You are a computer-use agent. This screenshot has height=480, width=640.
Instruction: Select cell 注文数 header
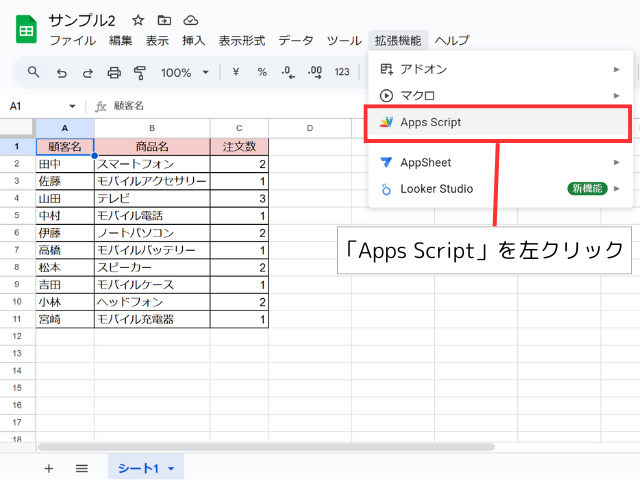click(239, 147)
